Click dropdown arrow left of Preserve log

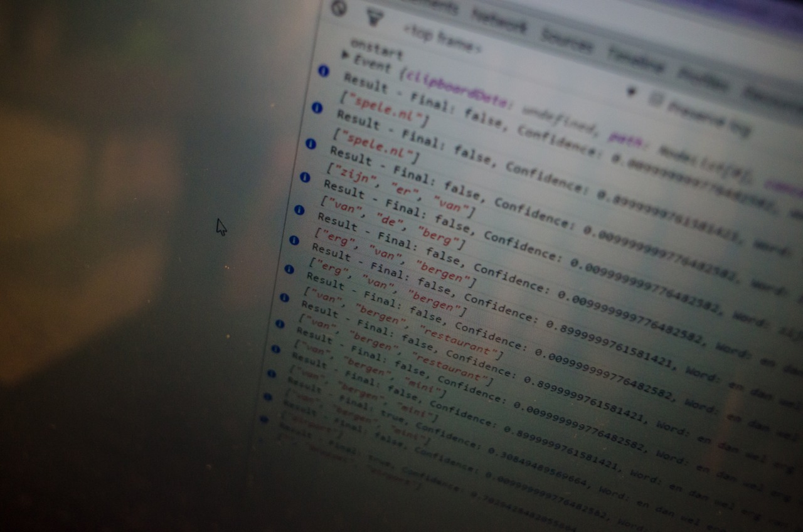[x=632, y=92]
